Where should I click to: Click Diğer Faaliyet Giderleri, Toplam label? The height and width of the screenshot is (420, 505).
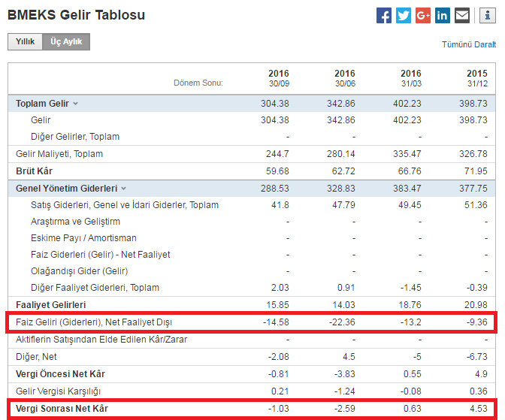coord(95,288)
